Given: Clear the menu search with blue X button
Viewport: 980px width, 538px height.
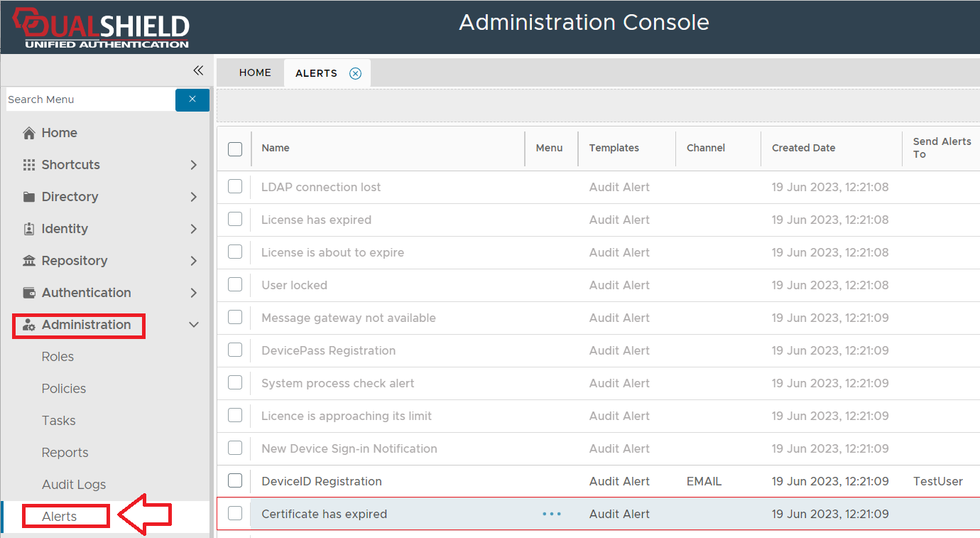Looking at the screenshot, I should 192,99.
